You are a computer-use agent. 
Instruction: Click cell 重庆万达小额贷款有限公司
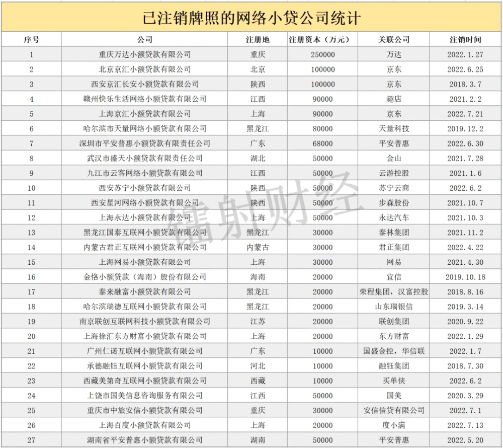[x=145, y=54]
